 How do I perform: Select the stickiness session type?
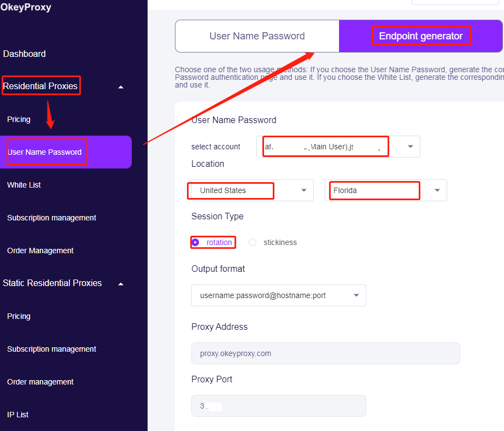253,242
